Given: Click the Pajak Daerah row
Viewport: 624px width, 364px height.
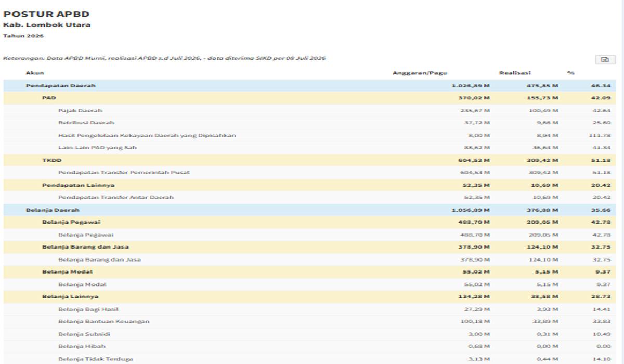Looking at the screenshot, I should coord(309,111).
